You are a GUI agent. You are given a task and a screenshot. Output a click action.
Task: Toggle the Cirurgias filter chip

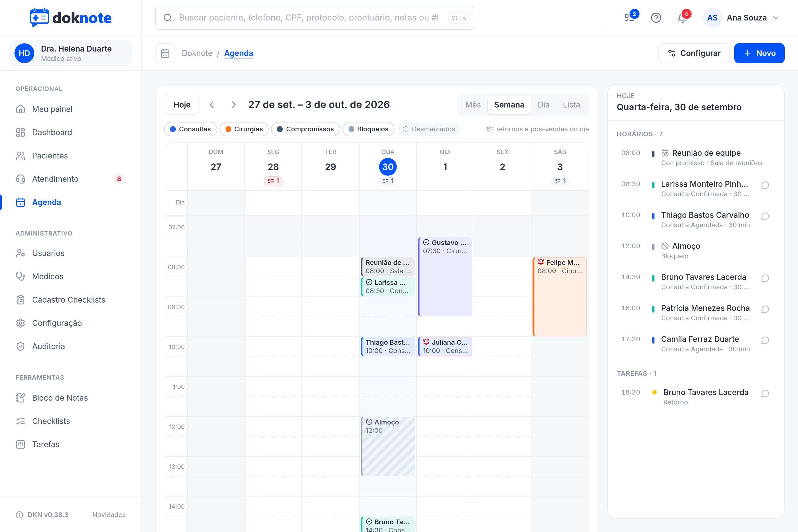point(244,129)
